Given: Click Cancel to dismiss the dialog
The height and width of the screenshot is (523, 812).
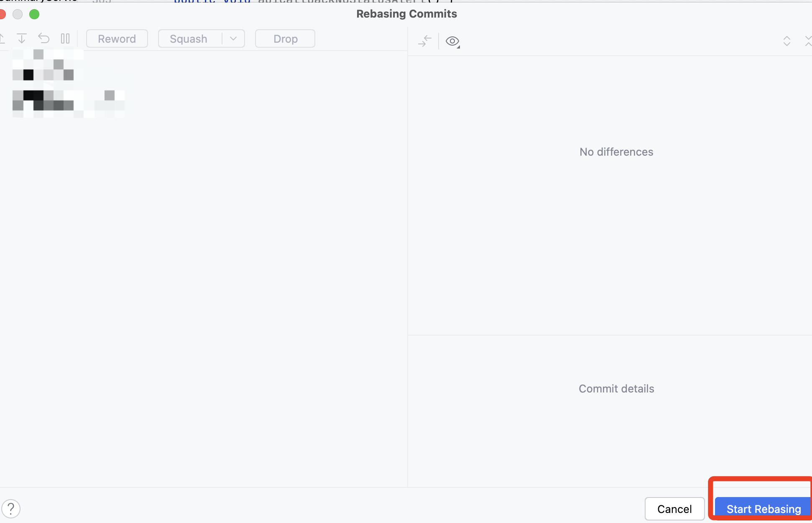Looking at the screenshot, I should point(674,509).
